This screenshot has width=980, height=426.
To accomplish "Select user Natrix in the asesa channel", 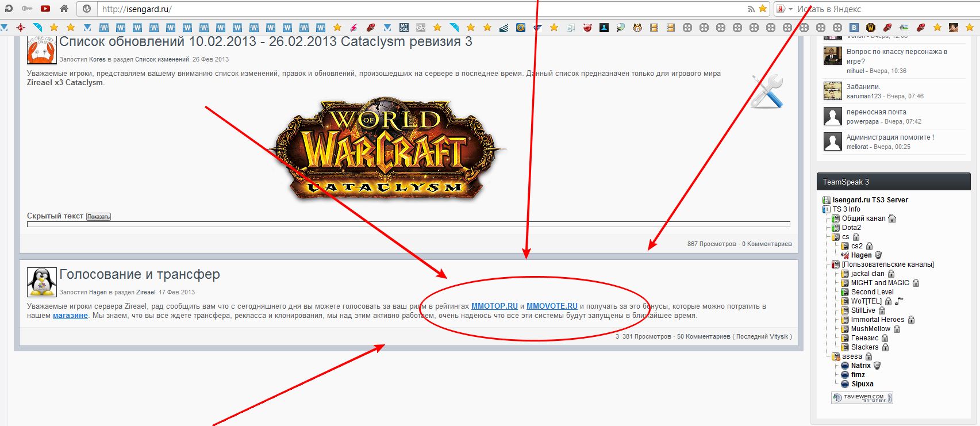I will pos(860,366).
